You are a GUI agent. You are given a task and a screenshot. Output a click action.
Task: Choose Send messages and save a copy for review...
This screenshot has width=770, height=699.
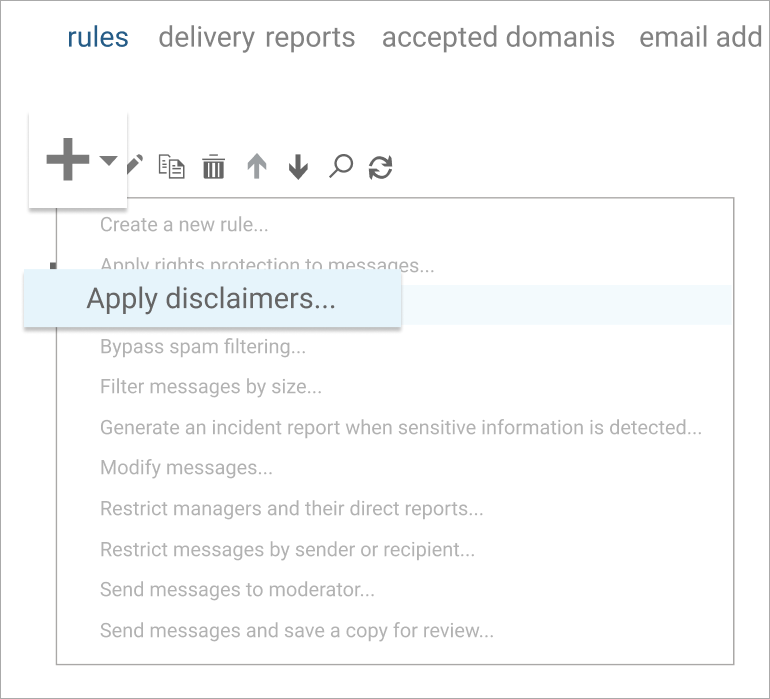(297, 630)
